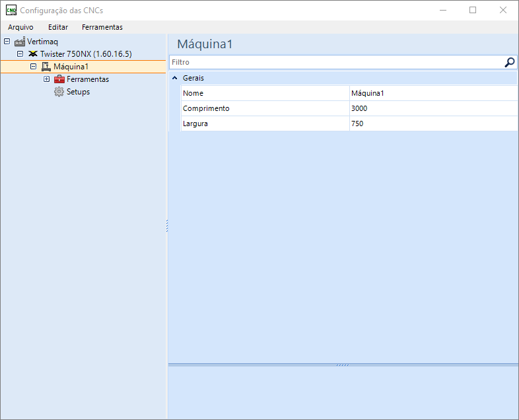Select the Setups tree label

click(x=78, y=92)
